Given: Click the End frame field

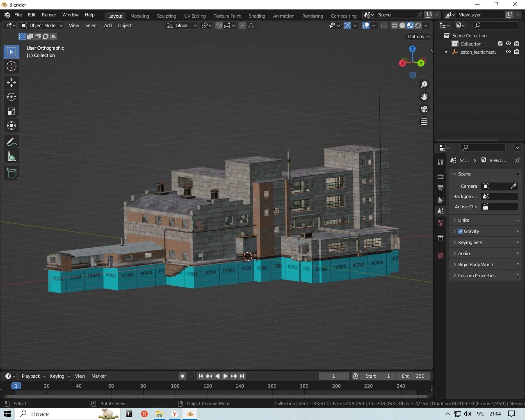Looking at the screenshot, I should tap(413, 376).
